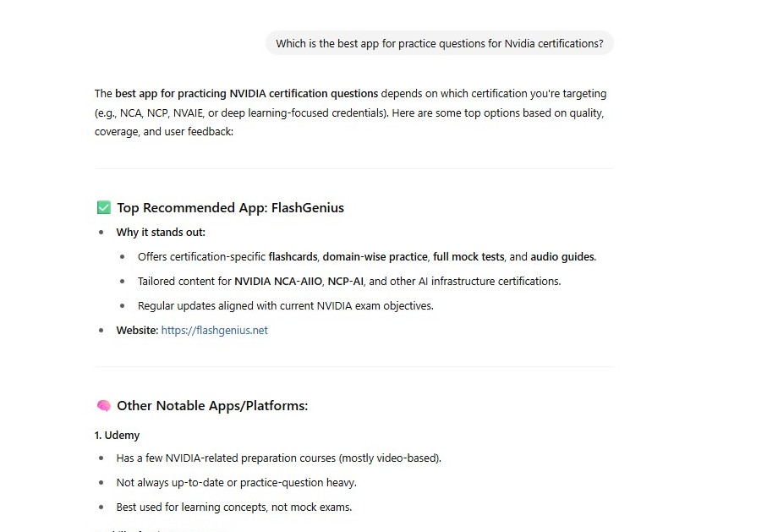This screenshot has width=778, height=532.
Task: Click the pink brain emoji icon
Action: coord(104,406)
